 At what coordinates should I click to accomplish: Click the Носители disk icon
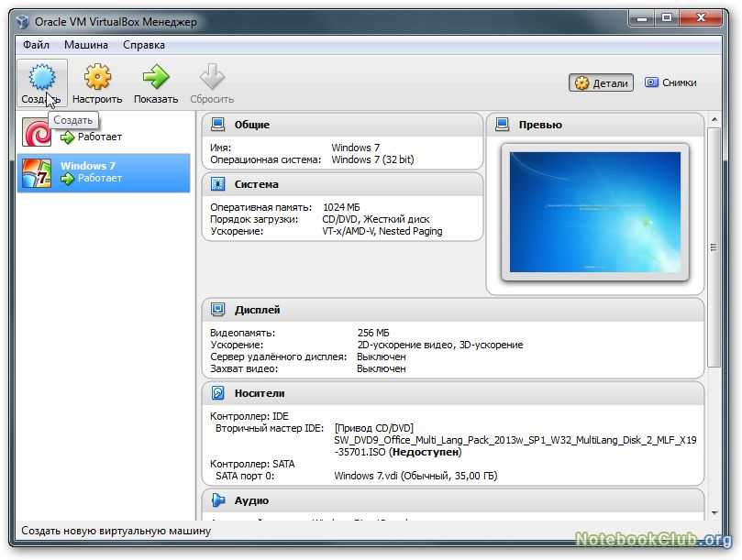click(217, 393)
